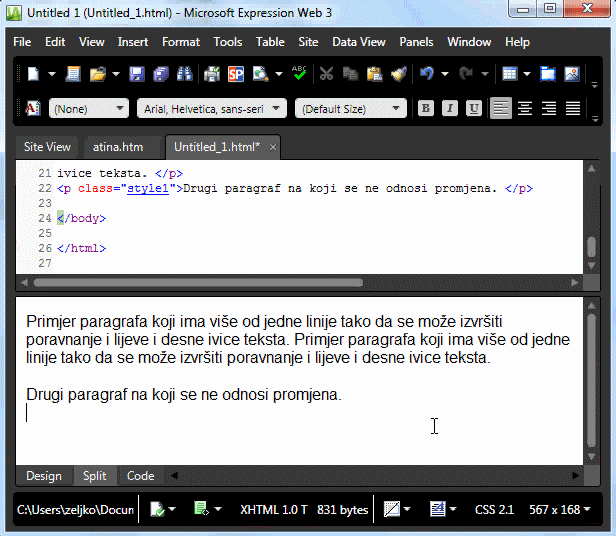The height and width of the screenshot is (536, 616).
Task: Open the Format menu
Action: click(181, 42)
